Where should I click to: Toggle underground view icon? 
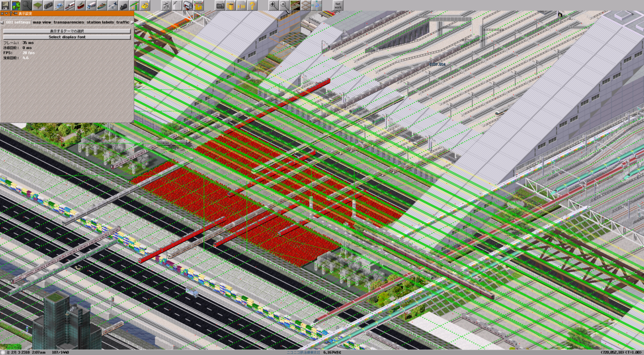pos(295,5)
